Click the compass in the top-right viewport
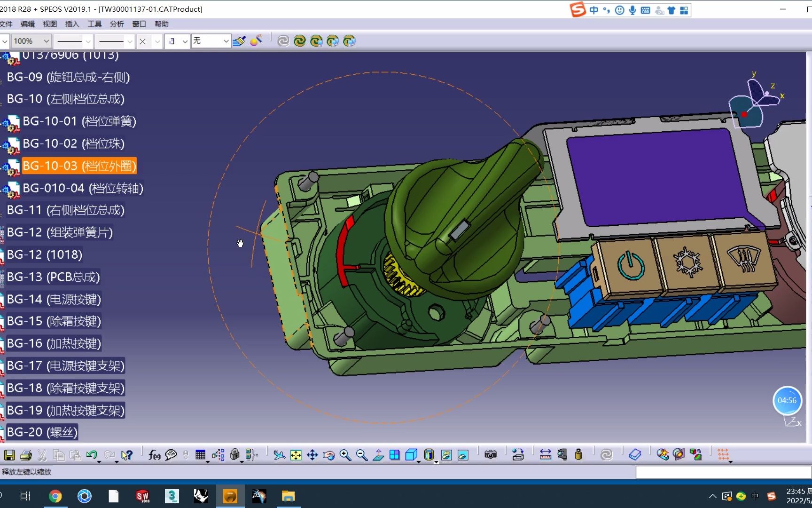 click(754, 101)
